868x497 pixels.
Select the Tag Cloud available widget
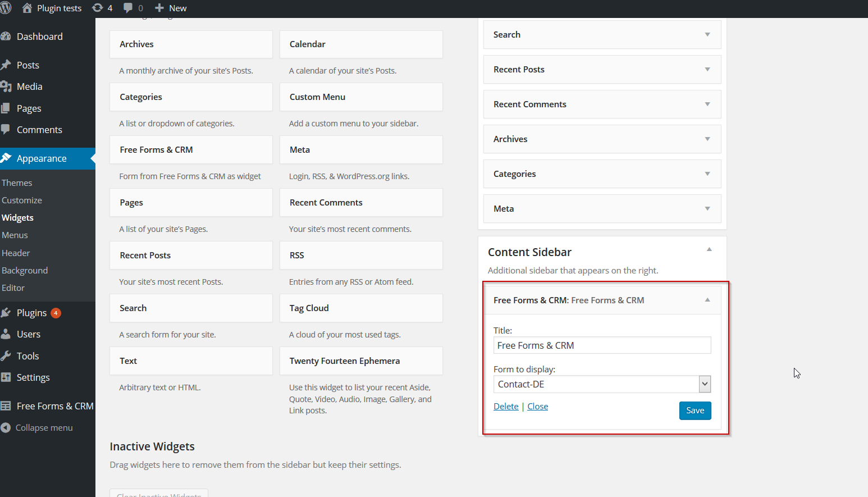(x=361, y=308)
